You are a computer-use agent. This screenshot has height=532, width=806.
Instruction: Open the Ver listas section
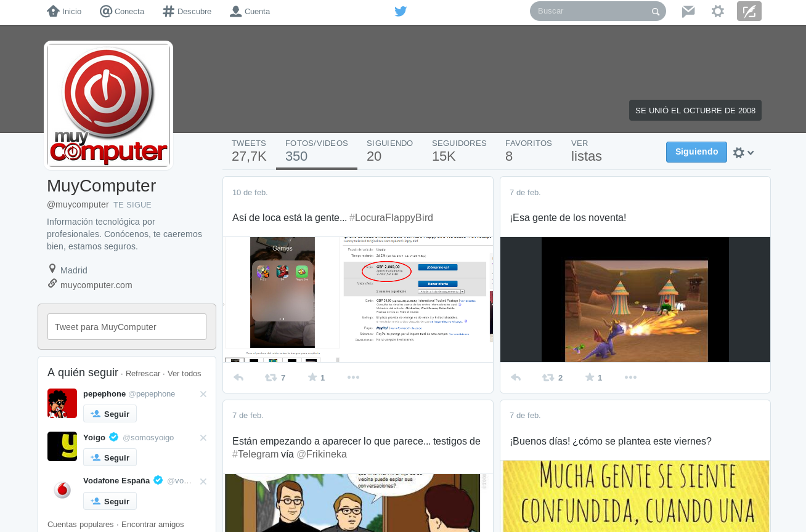[x=586, y=151]
